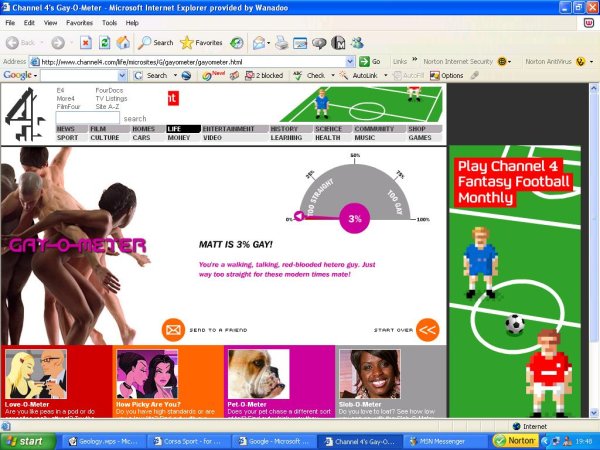Click the Go button beside address bar

click(369, 61)
